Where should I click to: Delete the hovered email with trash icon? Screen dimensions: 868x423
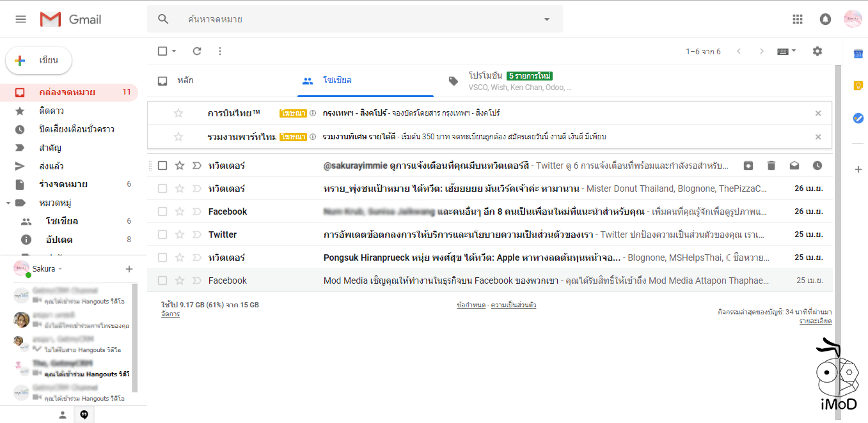pos(771,165)
